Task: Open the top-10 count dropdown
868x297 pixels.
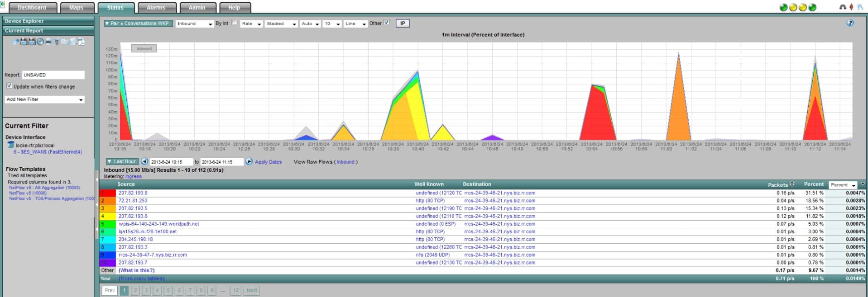Action: pyautogui.click(x=332, y=24)
